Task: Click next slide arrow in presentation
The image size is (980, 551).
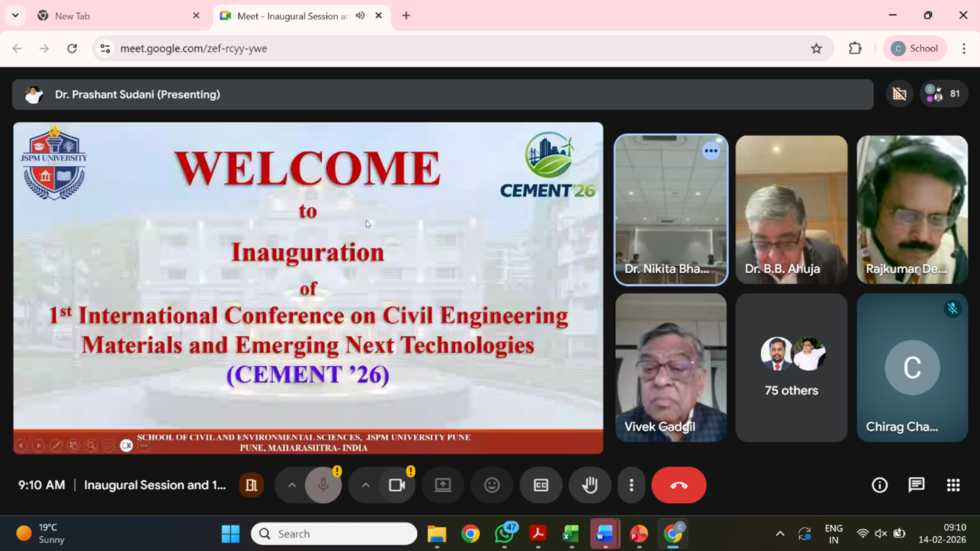Action: coord(38,446)
